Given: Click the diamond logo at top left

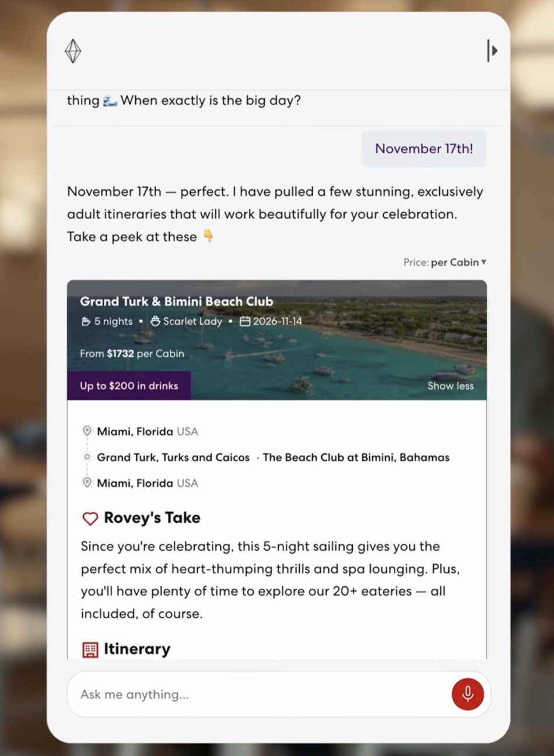Looking at the screenshot, I should click(72, 51).
